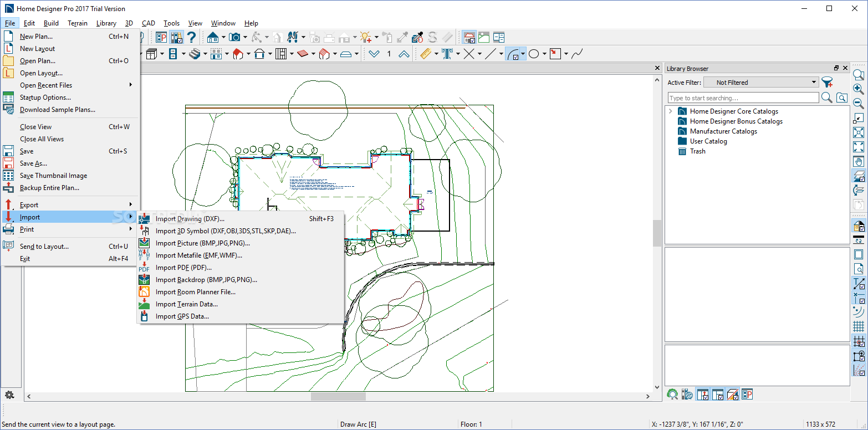
Task: Click the Preferences gear icon at bottom left
Action: 9,395
